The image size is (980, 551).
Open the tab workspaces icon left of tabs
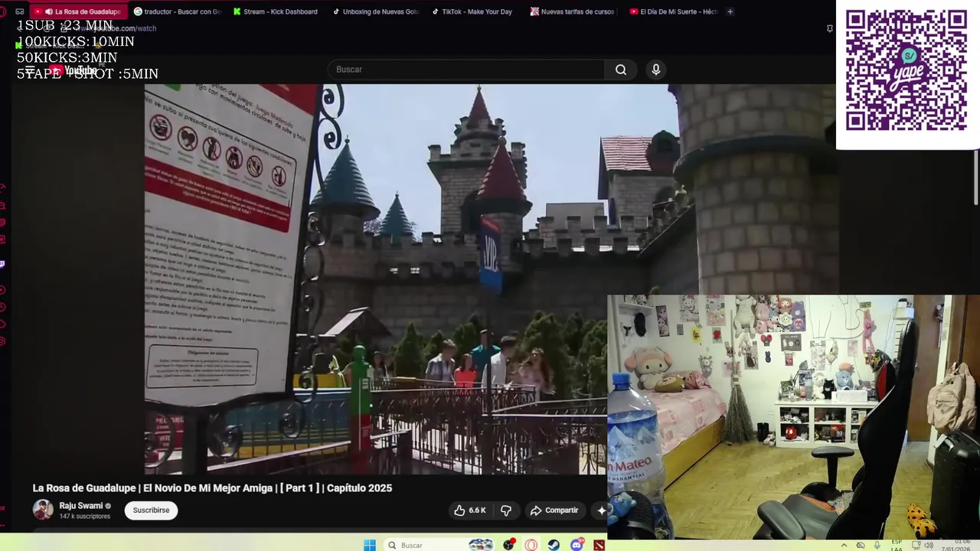20,11
